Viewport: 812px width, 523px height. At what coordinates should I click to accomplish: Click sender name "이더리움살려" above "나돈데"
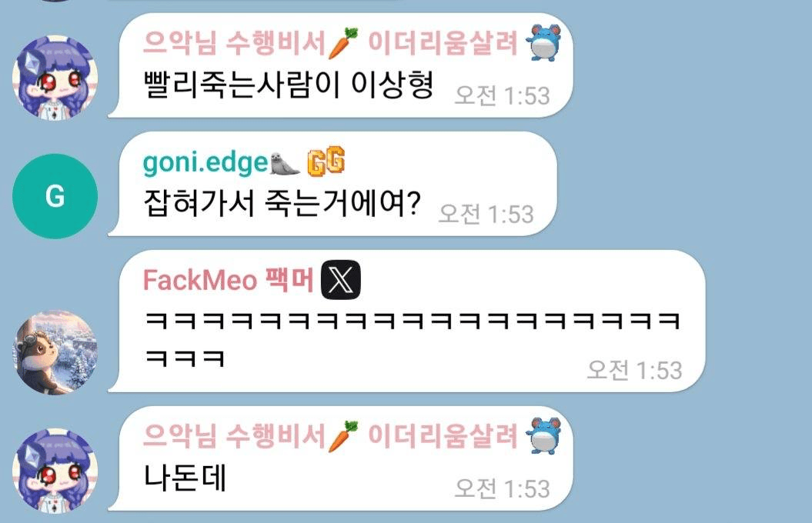(443, 435)
